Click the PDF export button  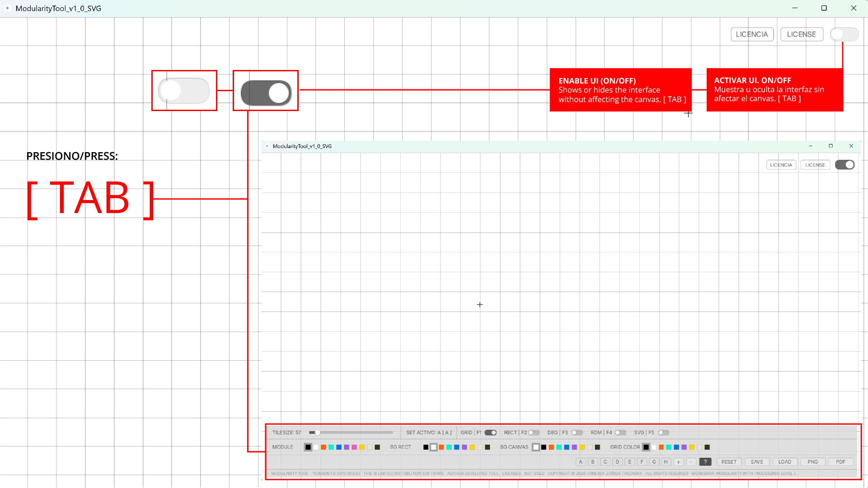840,462
